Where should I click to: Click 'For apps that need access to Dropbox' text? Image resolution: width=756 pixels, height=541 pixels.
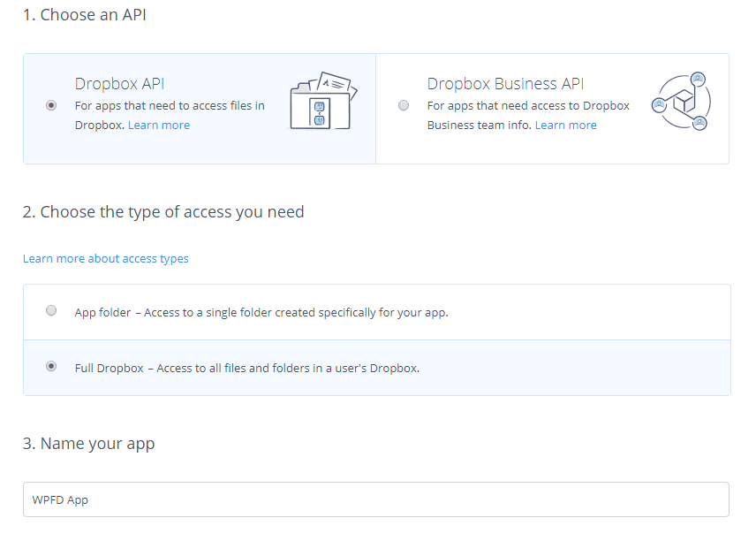pos(528,106)
